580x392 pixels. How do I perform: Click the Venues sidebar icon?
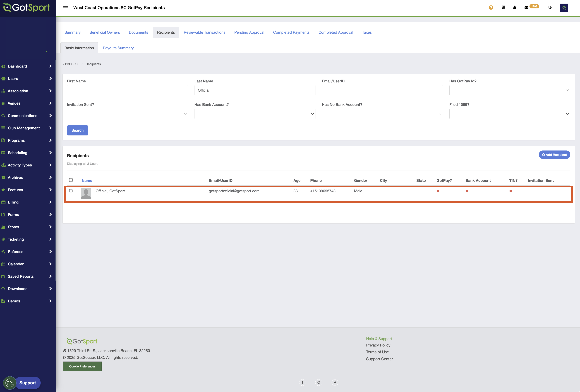point(3,103)
